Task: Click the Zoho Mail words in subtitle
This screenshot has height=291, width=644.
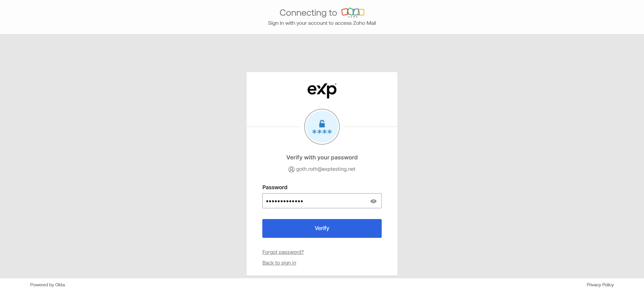Action: 364,23
